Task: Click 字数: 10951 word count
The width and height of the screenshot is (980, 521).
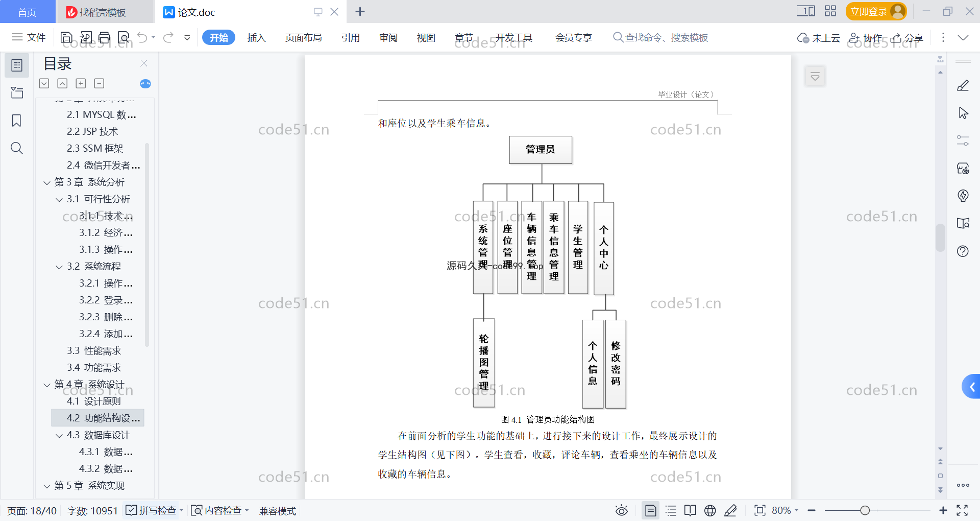Action: 92,511
